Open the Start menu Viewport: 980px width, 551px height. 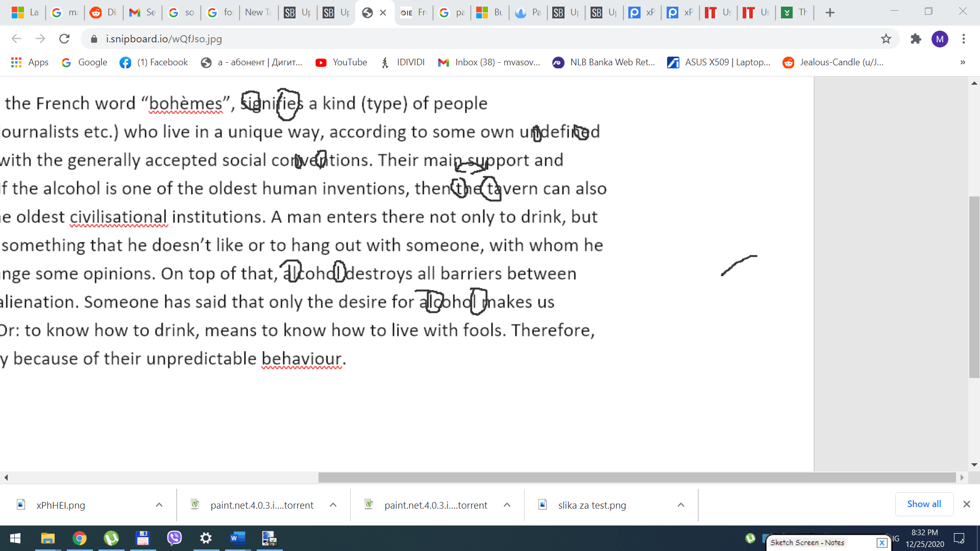coord(15,538)
